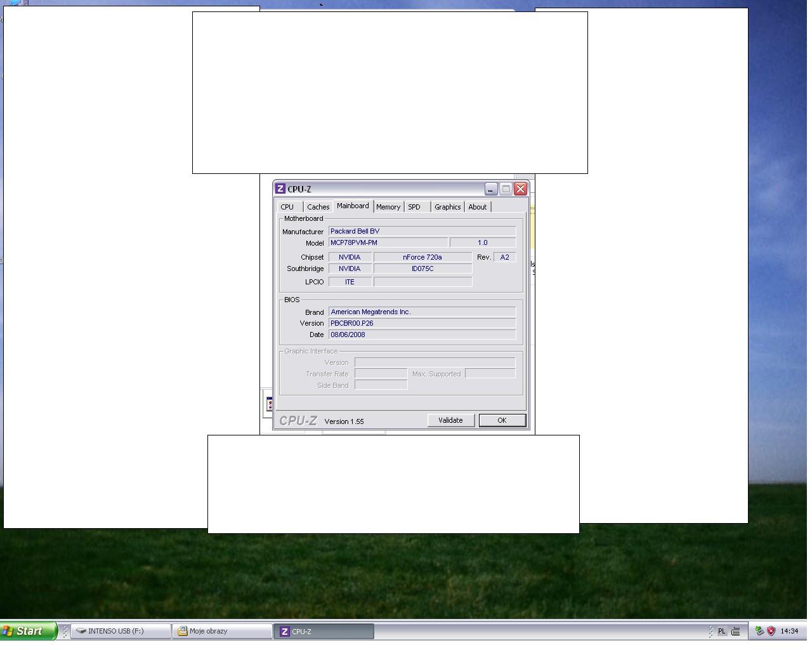The image size is (812, 650).
Task: Open the About tab
Action: tap(478, 207)
